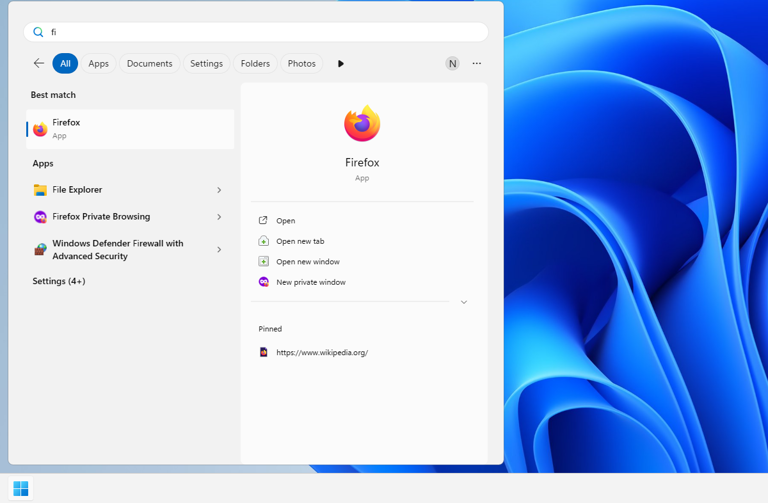
Task: Click the File Explorer folder icon
Action: pyautogui.click(x=40, y=190)
